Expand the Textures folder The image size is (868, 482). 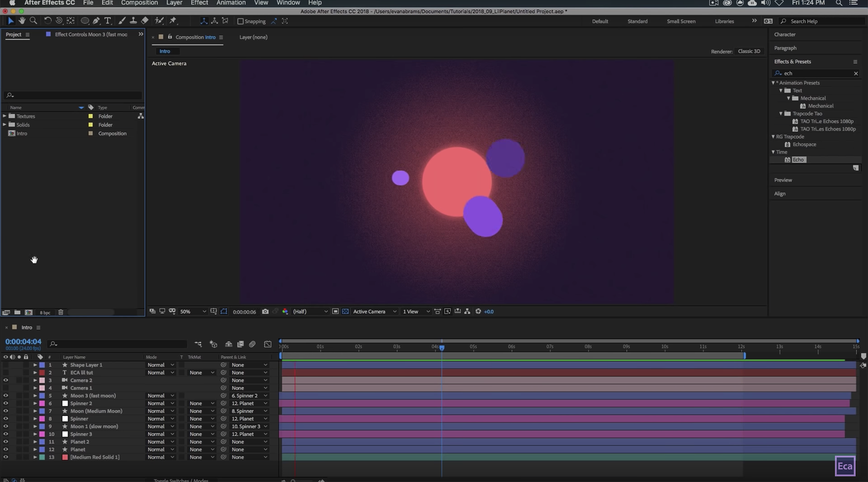[x=5, y=116]
